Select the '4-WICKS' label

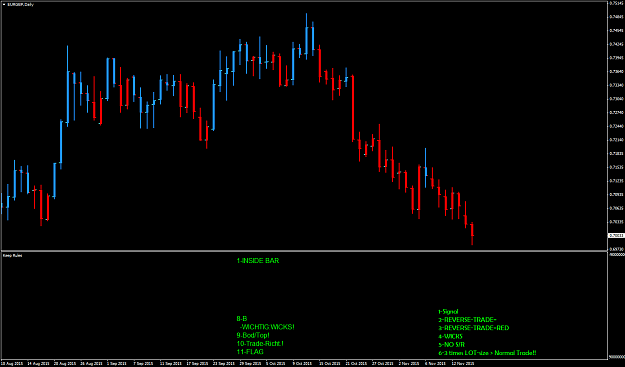tap(450, 336)
